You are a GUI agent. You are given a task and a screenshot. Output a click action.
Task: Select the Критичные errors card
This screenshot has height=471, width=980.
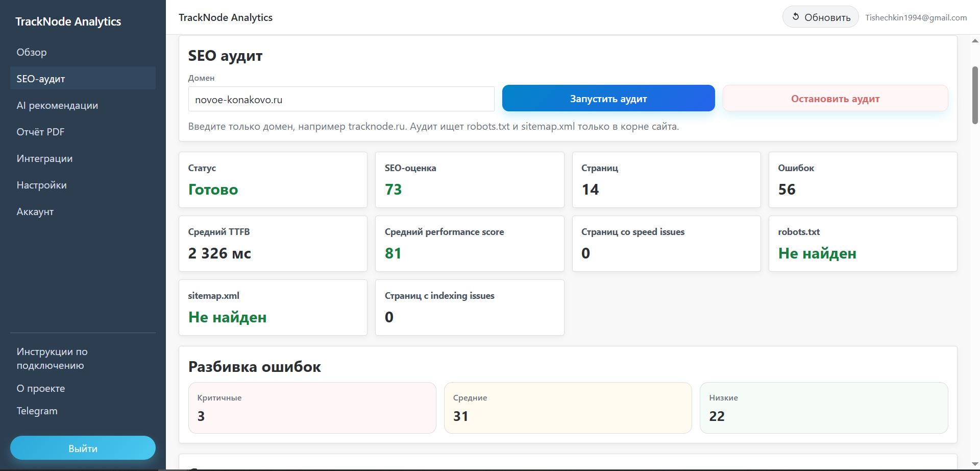tap(312, 408)
